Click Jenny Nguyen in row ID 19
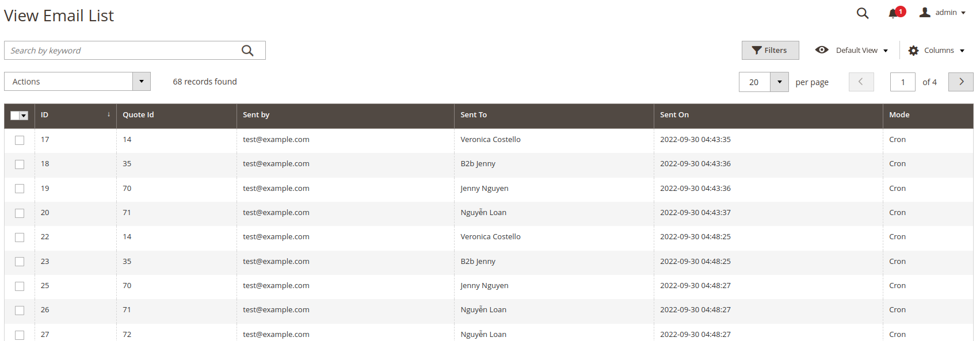 tap(484, 189)
